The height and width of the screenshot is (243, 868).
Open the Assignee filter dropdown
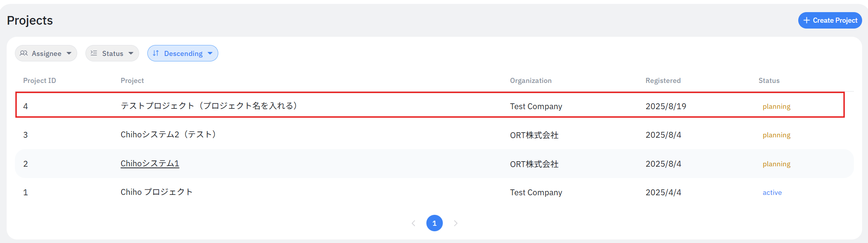coord(46,53)
